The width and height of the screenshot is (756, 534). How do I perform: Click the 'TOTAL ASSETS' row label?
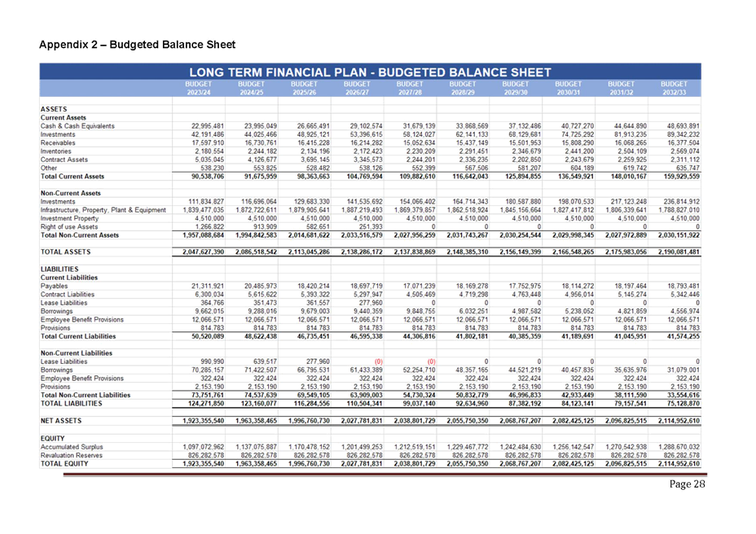coord(65,252)
